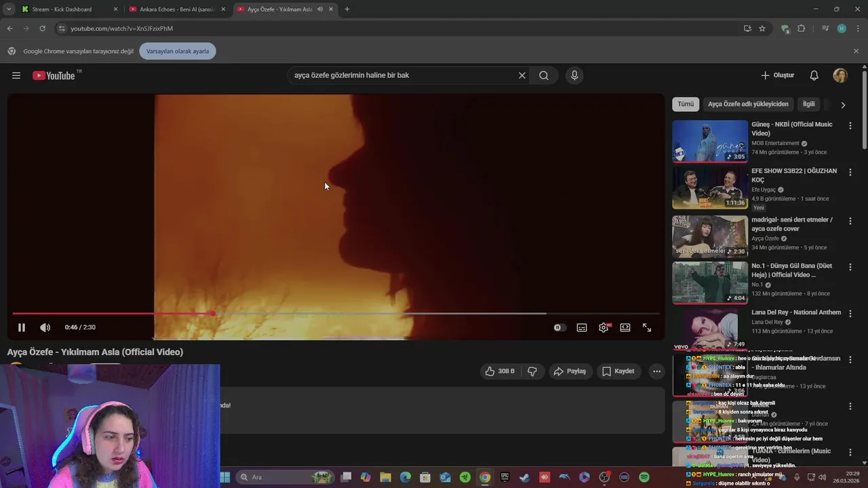This screenshot has height=488, width=868.
Task: Like the video with thumbs up
Action: [x=500, y=371]
